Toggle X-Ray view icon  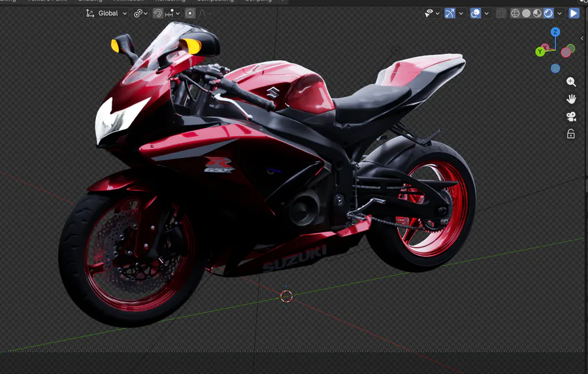click(x=500, y=14)
